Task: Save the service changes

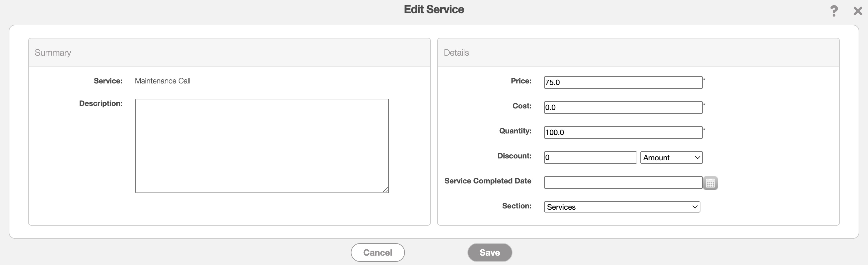Action: point(490,252)
